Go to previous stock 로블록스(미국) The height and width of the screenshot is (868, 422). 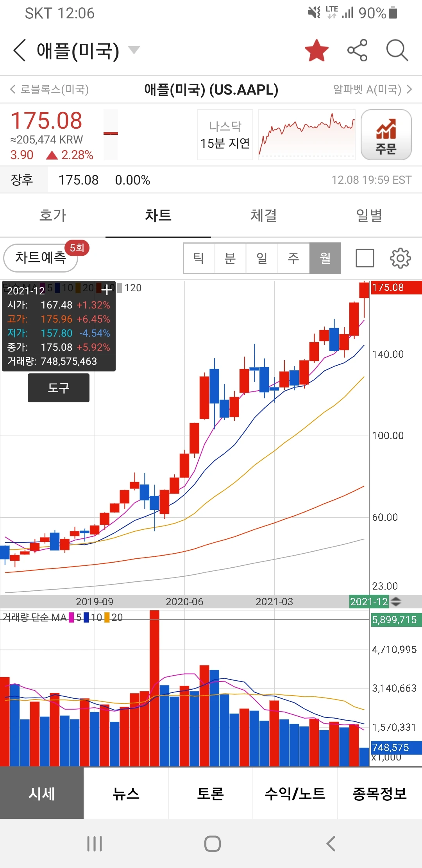point(50,90)
